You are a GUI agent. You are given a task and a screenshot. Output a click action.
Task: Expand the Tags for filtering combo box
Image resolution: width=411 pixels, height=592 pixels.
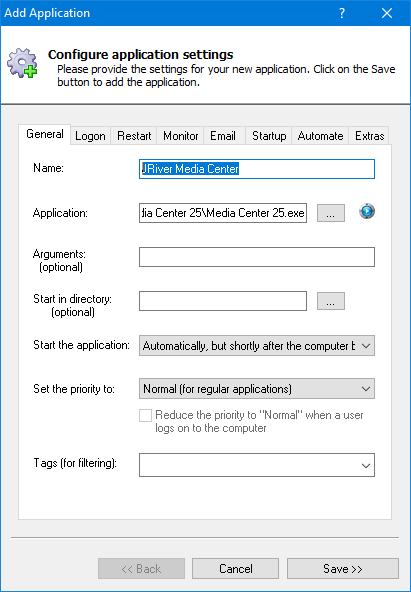(257, 465)
